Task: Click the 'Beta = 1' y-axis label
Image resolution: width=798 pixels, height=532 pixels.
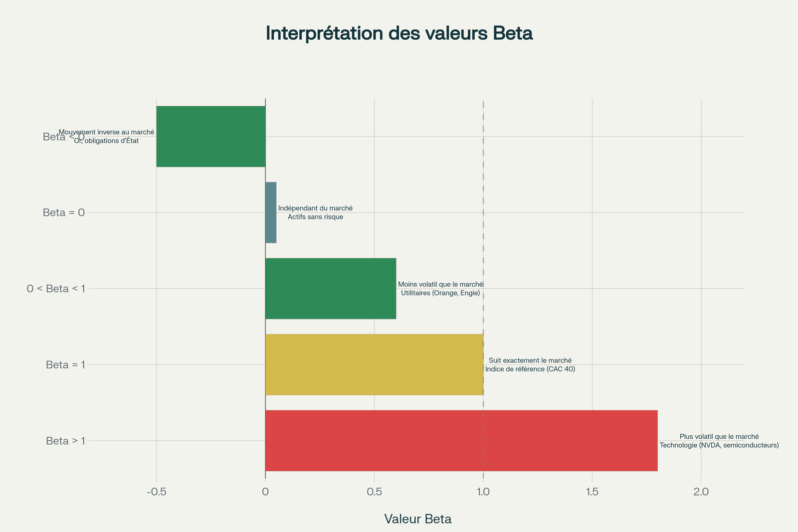Action: tap(65, 364)
